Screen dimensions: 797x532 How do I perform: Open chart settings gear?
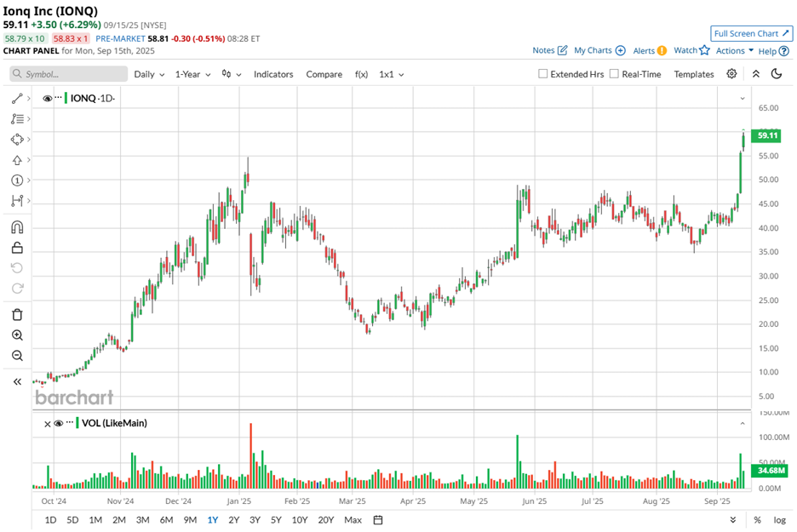[x=731, y=74]
